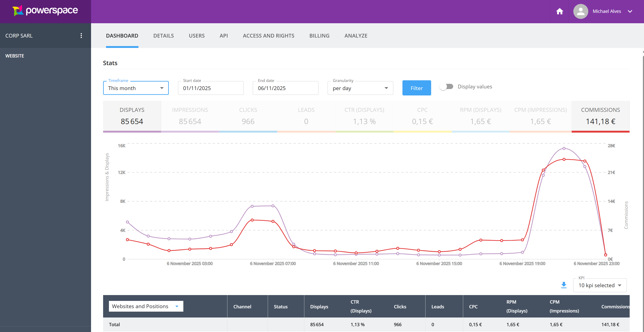Download the stats table data
The image size is (644, 332).
tap(564, 285)
